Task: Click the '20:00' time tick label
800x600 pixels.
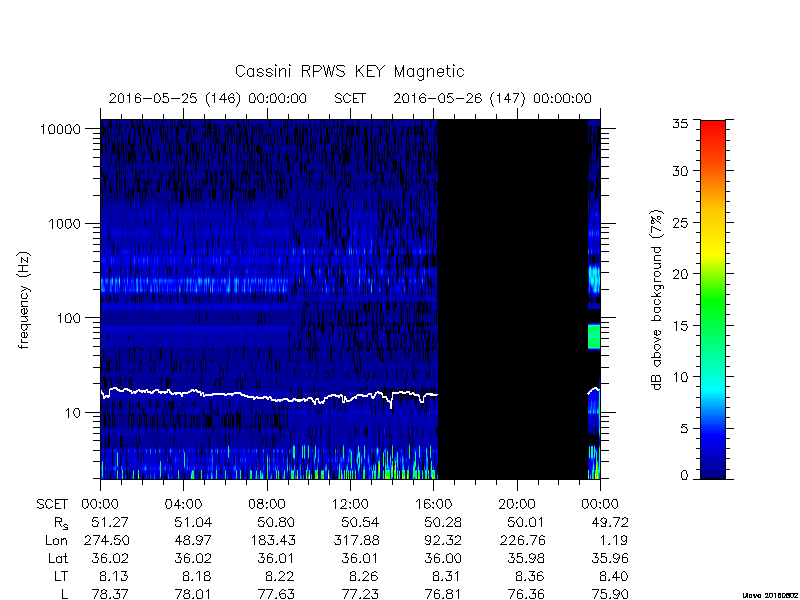Action: point(517,505)
